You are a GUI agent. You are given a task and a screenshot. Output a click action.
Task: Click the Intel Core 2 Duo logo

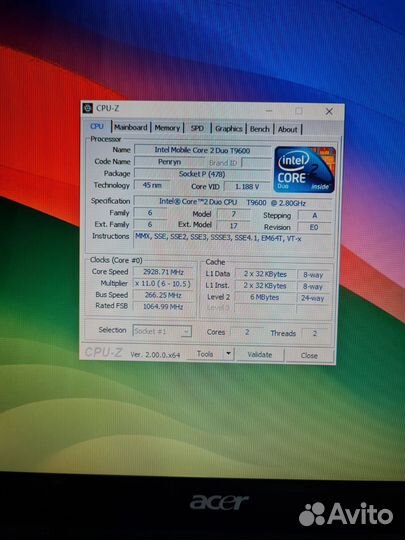pyautogui.click(x=304, y=169)
